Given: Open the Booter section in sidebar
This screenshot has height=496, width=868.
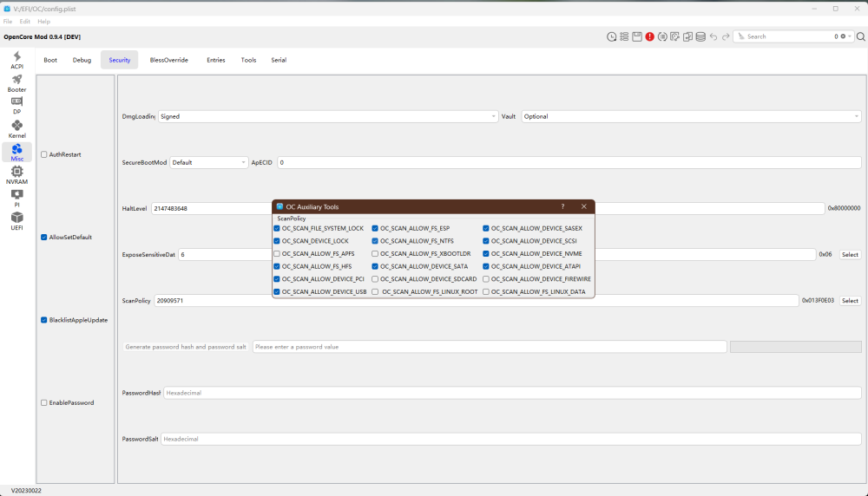Looking at the screenshot, I should [17, 83].
